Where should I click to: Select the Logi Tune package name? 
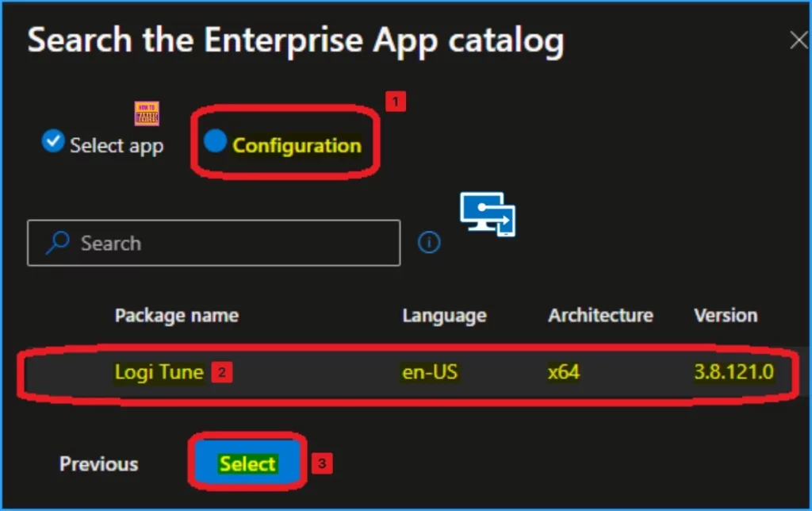159,371
